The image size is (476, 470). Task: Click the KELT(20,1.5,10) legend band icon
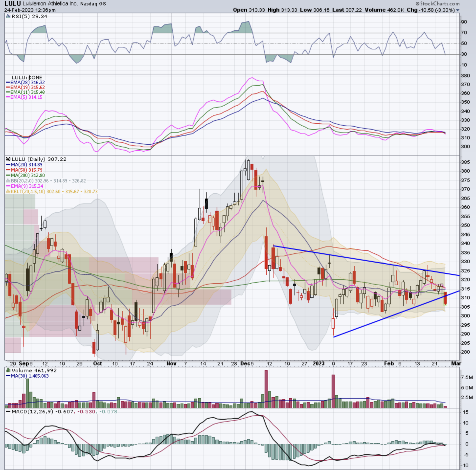tap(8, 191)
